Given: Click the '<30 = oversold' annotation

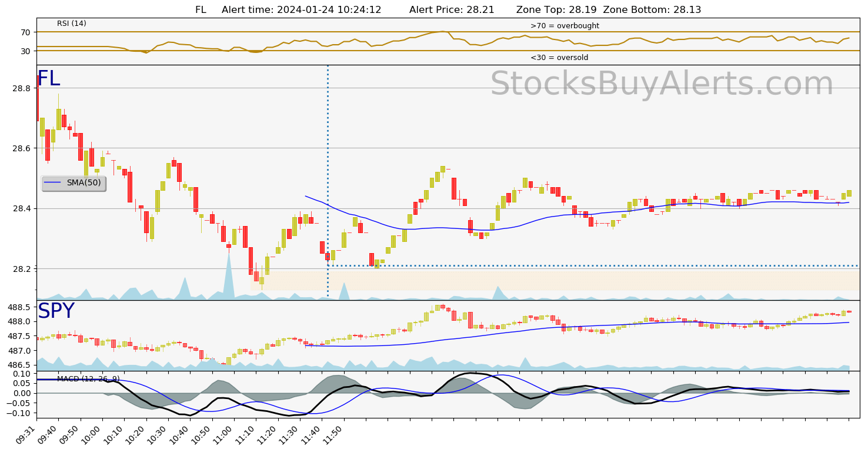Looking at the screenshot, I should click(x=559, y=58).
